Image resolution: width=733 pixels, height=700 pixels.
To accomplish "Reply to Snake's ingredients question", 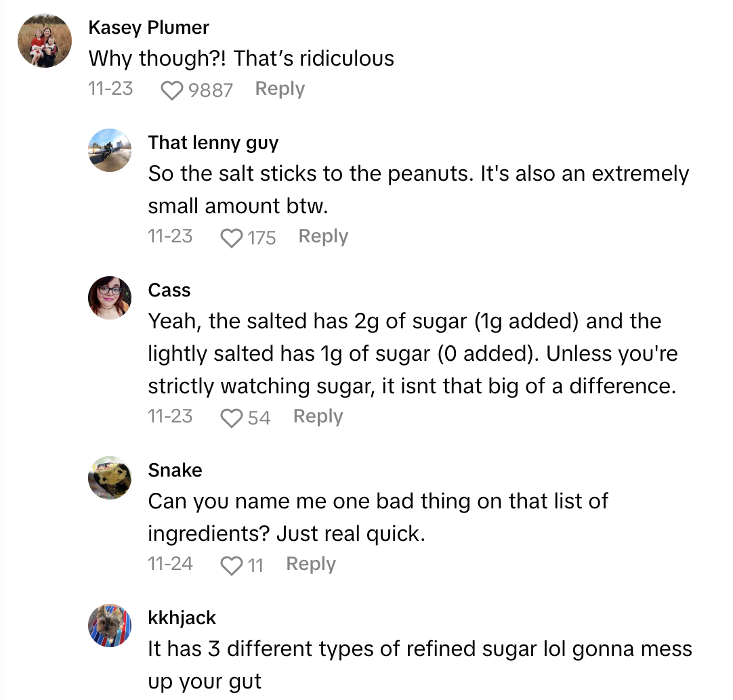I will click(311, 564).
